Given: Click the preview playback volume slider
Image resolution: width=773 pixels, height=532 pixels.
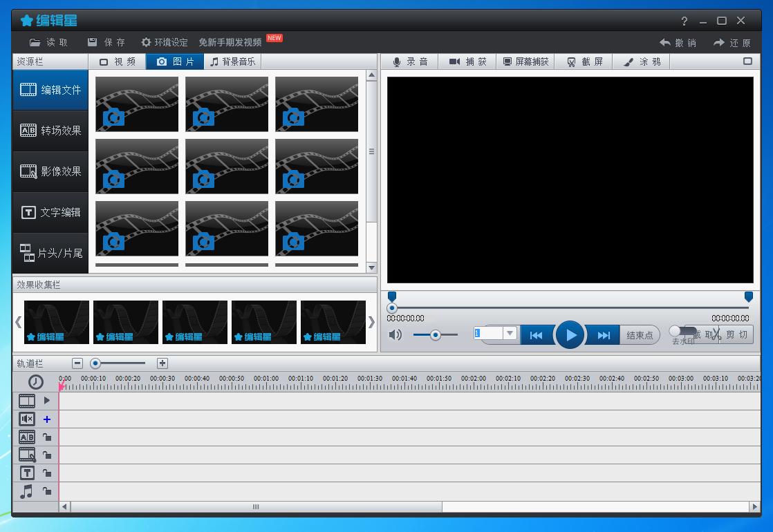Looking at the screenshot, I should pyautogui.click(x=436, y=335).
